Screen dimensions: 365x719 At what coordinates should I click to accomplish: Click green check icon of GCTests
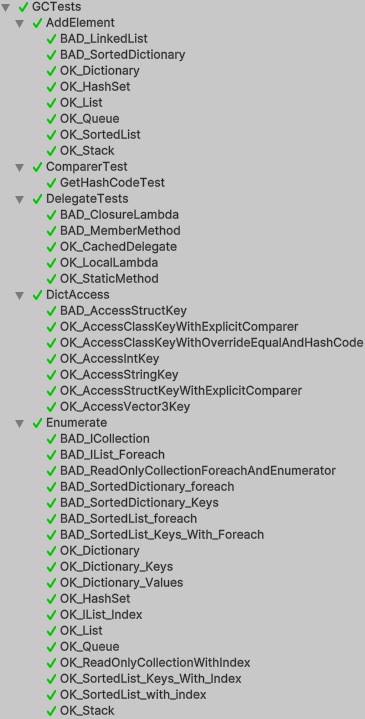[23, 7]
